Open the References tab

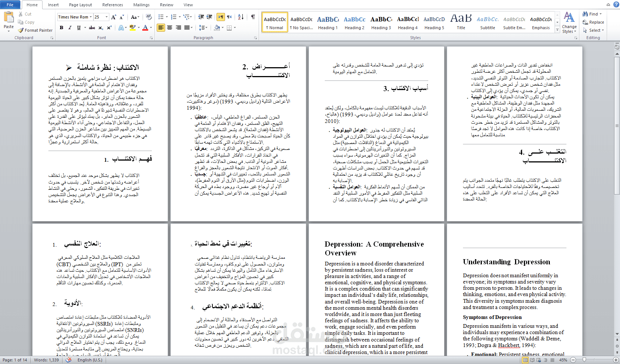(x=113, y=5)
